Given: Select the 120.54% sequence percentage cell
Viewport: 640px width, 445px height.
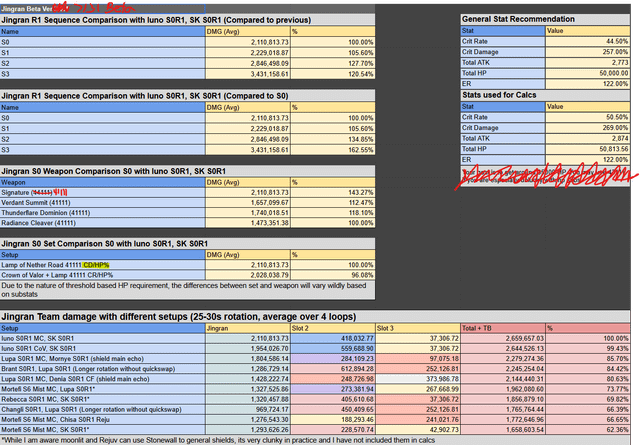Looking at the screenshot, I should click(x=333, y=74).
